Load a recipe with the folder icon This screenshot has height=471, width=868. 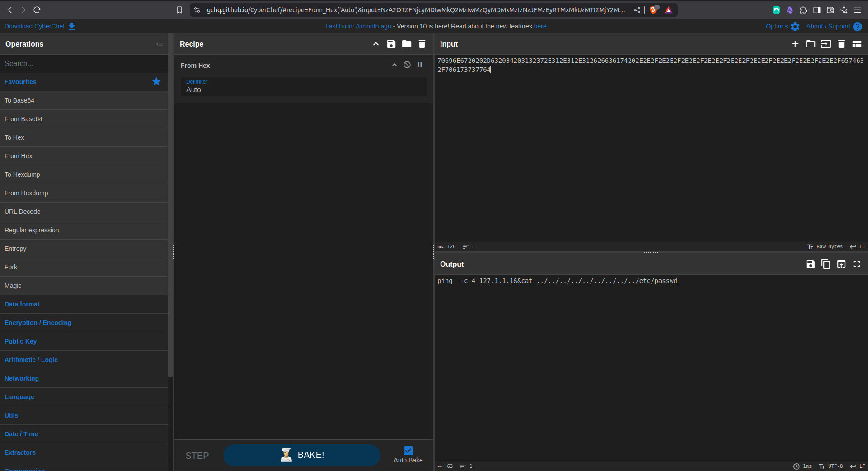click(x=406, y=44)
